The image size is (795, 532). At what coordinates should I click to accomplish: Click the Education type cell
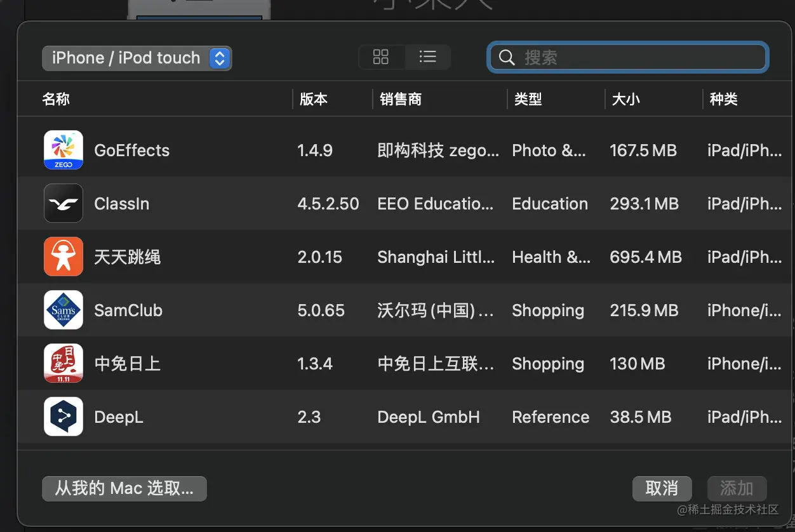click(550, 204)
